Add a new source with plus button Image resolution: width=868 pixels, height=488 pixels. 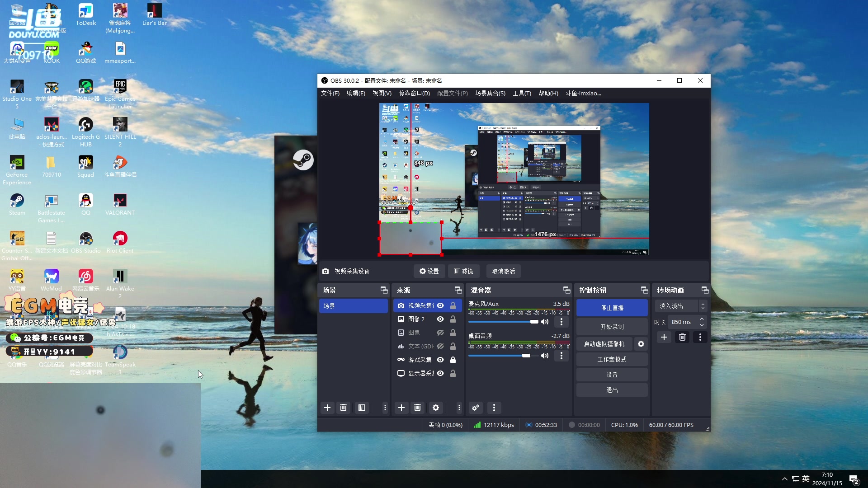point(401,408)
